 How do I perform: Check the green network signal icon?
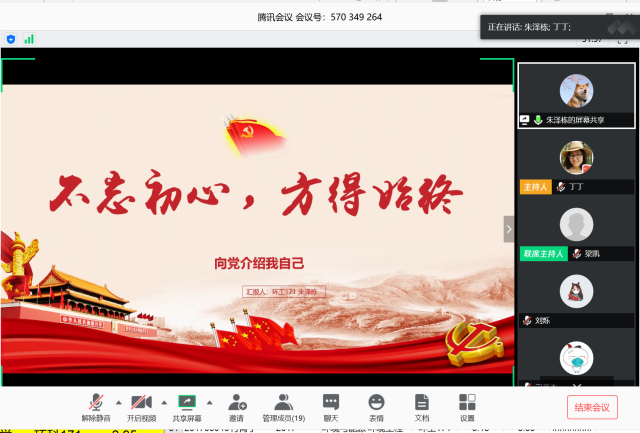coord(29,39)
